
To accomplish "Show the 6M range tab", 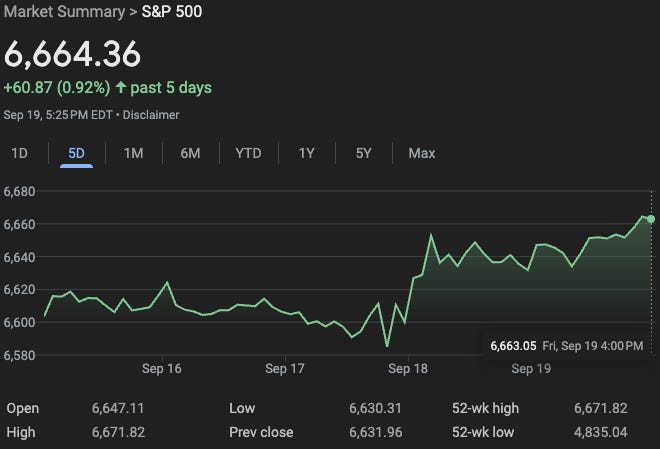I will (190, 153).
